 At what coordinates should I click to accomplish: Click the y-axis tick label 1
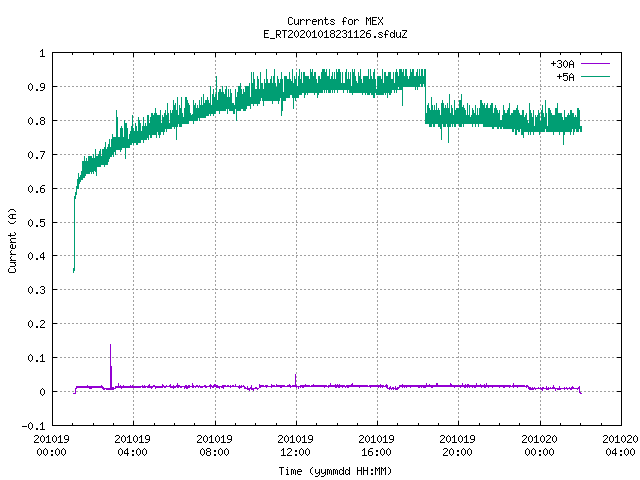[x=42, y=53]
